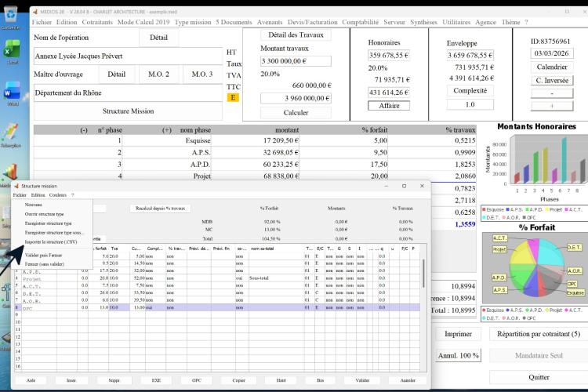Click the EXE button in Structure mission
This screenshot has height=392, width=588.
pyautogui.click(x=156, y=380)
